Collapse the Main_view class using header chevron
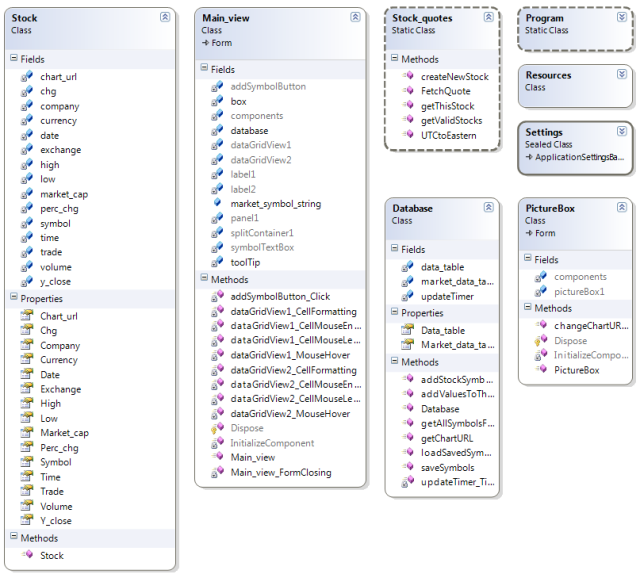This screenshot has height=578, width=640. (355, 17)
